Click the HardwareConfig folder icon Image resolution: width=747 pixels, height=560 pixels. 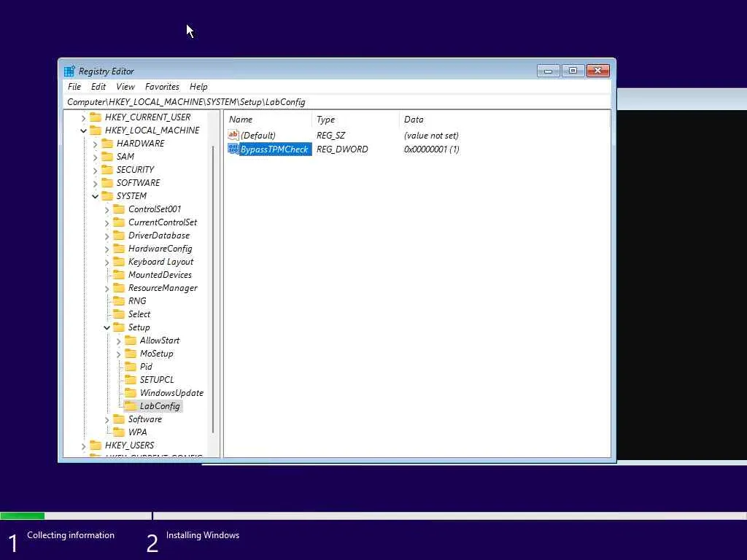point(119,249)
